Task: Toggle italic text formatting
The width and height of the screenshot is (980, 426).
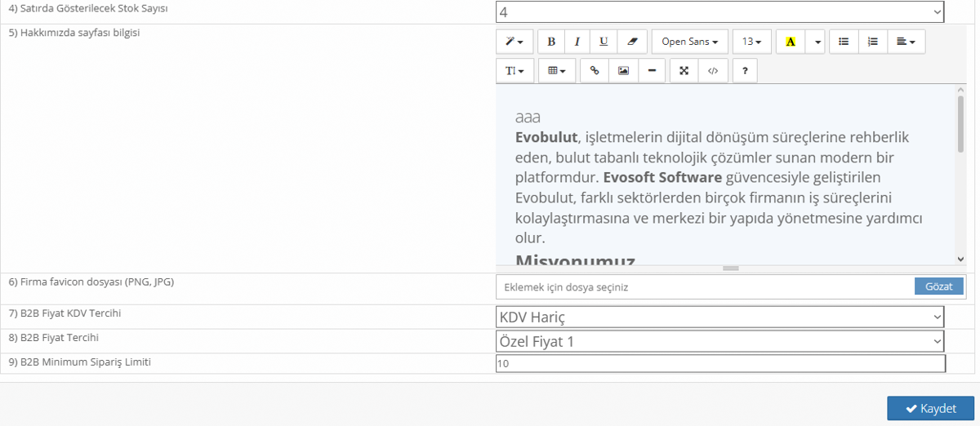Action: tap(577, 42)
